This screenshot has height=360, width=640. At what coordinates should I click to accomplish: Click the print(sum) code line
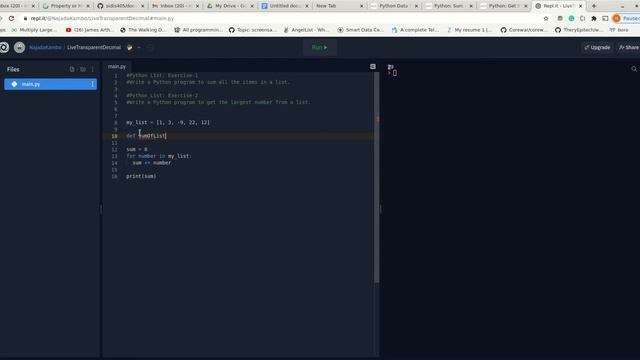coord(141,176)
